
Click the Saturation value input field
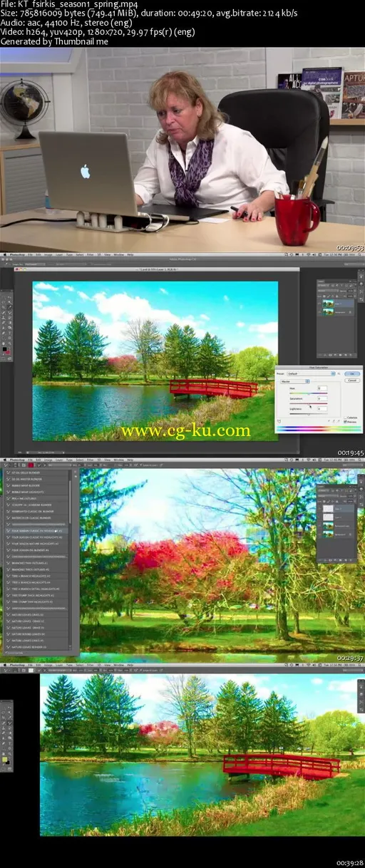point(322,398)
